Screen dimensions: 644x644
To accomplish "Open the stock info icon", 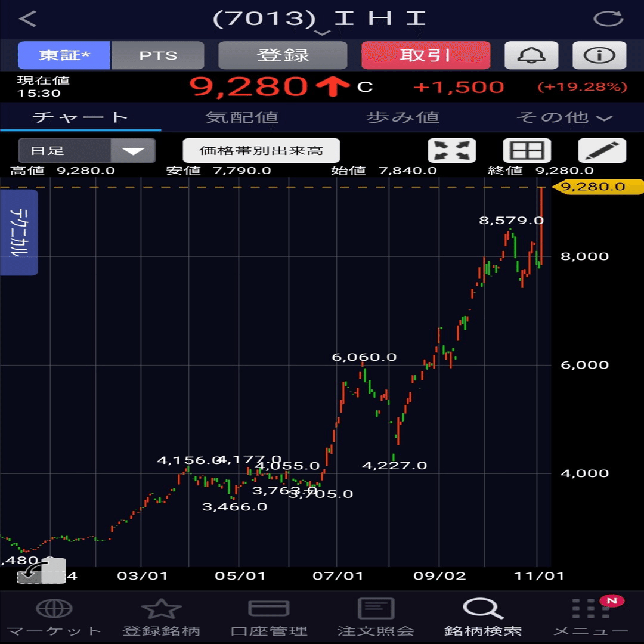I will (x=599, y=55).
